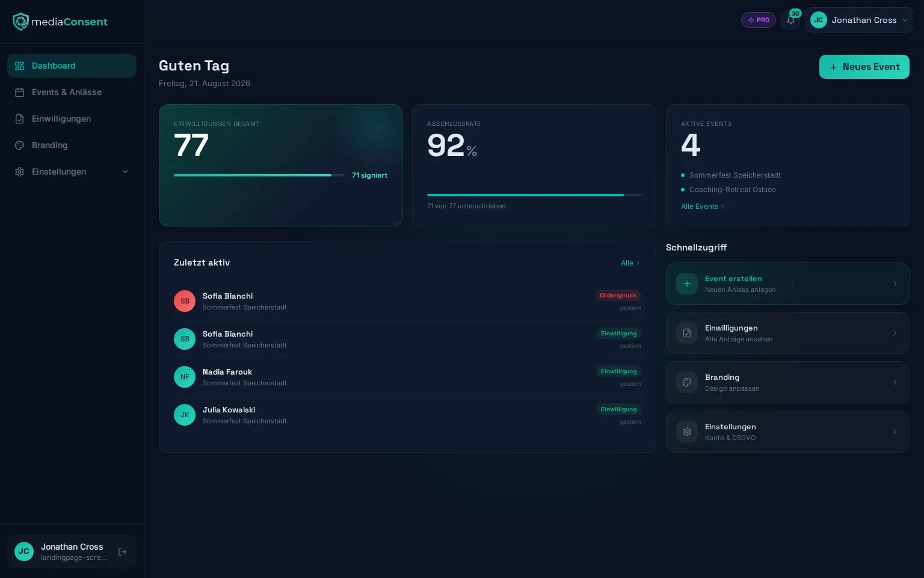The height and width of the screenshot is (578, 924).
Task: Click the green SB avatar for Sofia Bianchi
Action: click(x=185, y=339)
